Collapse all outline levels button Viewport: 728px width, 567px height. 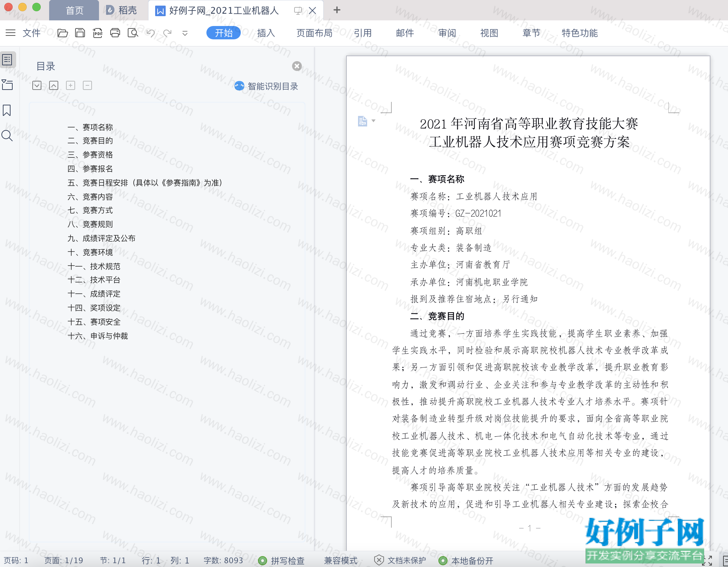[x=54, y=85]
